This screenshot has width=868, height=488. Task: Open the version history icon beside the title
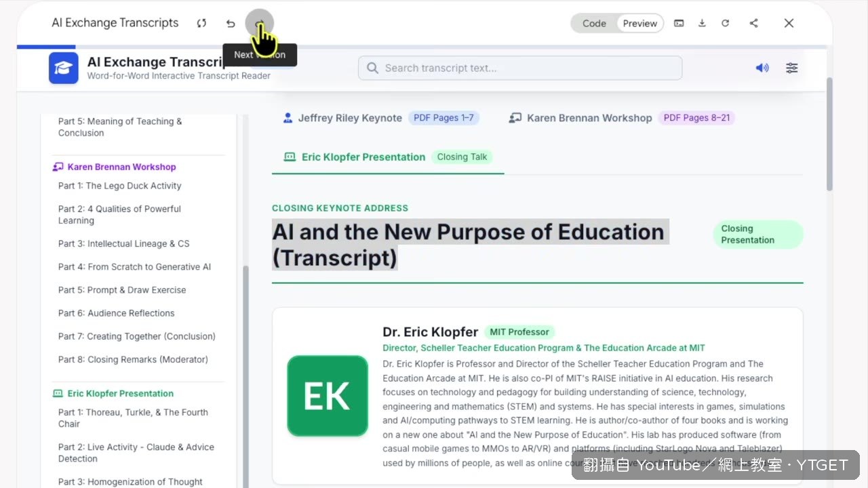(x=201, y=23)
